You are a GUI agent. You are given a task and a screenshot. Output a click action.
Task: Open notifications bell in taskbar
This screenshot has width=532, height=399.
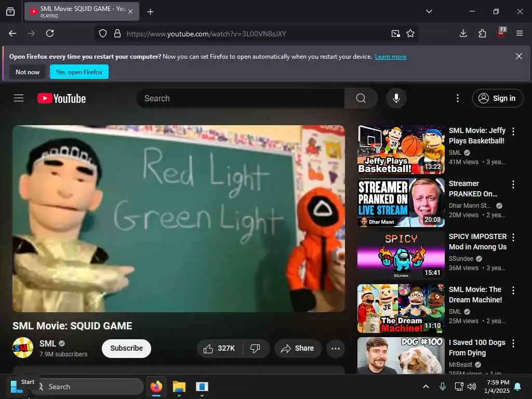(518, 387)
